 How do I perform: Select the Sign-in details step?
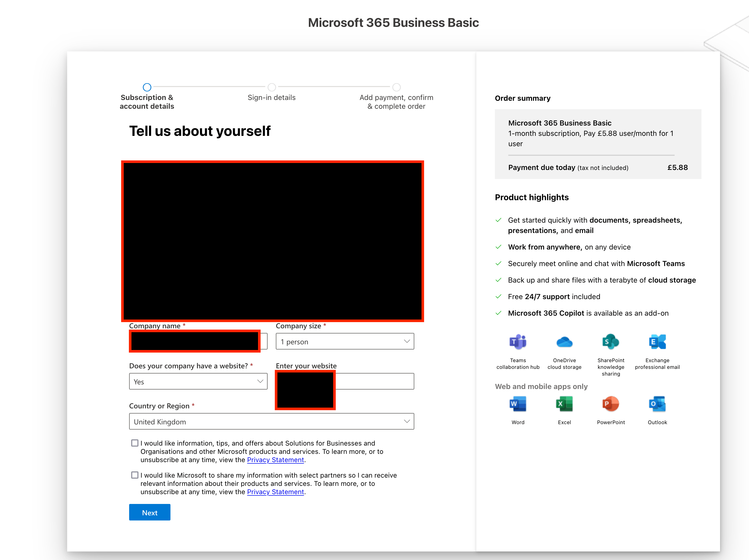click(x=271, y=93)
